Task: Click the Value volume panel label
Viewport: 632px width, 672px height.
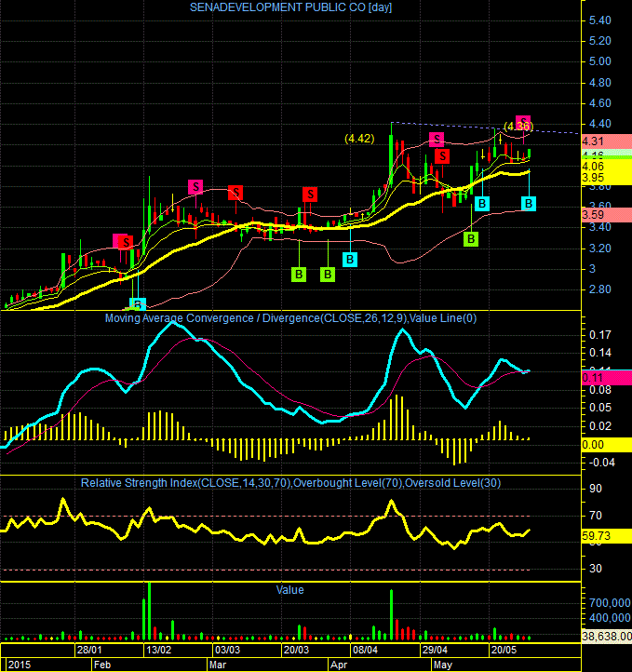Action: pos(290,590)
